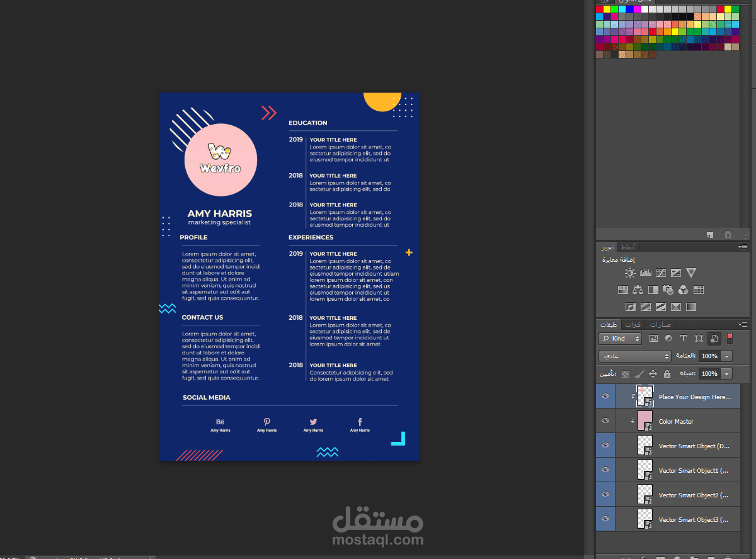
Task: Add a Hue/Saturation adjustment layer
Action: point(623,290)
